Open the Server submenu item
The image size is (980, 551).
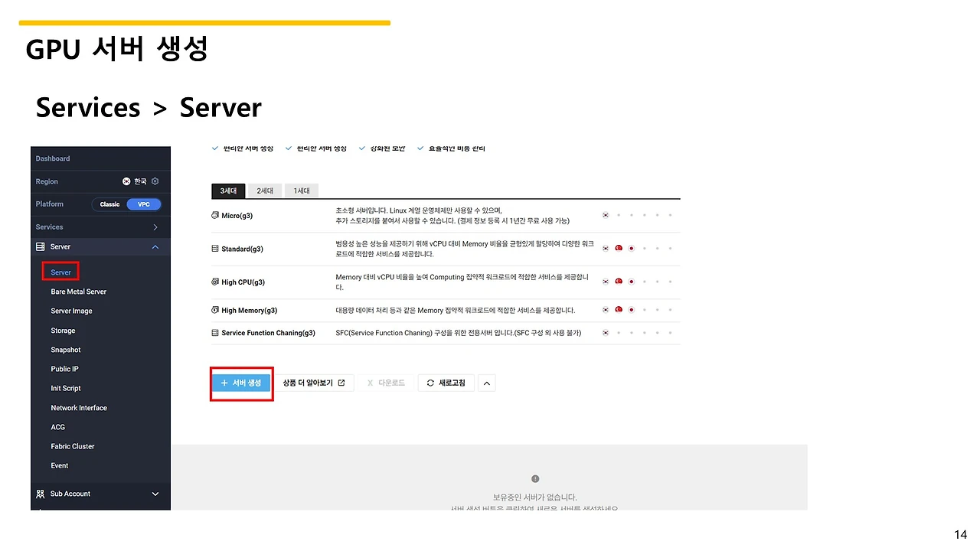(60, 272)
